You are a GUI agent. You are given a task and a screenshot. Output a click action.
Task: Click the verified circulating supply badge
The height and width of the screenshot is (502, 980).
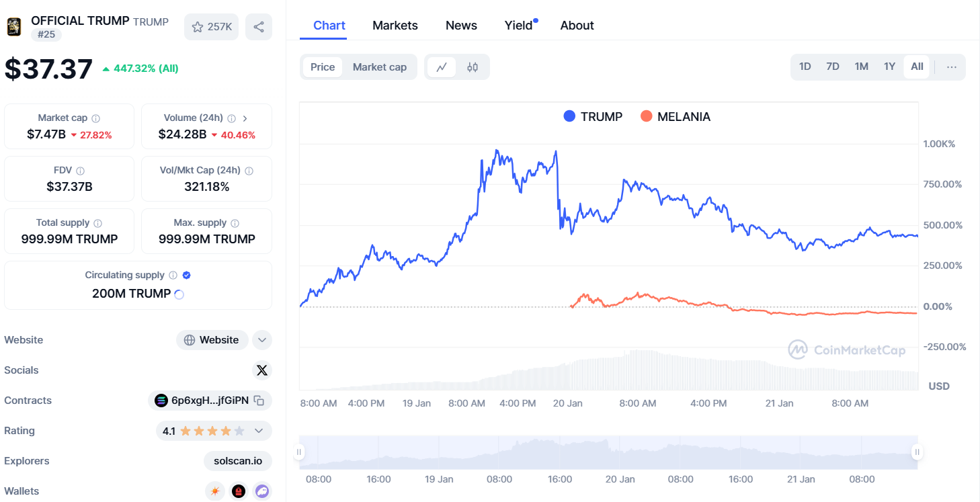pos(186,276)
